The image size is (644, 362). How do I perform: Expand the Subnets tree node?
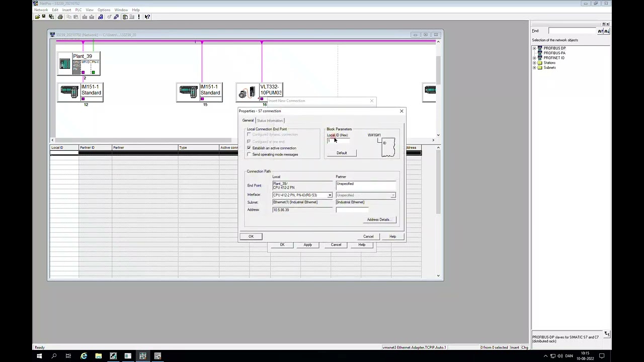pos(534,67)
